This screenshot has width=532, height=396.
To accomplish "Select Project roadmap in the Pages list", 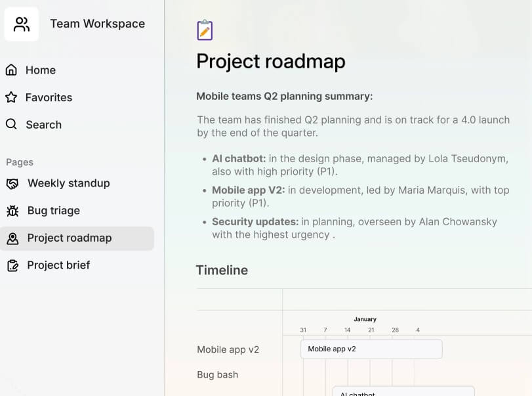I will [77, 238].
